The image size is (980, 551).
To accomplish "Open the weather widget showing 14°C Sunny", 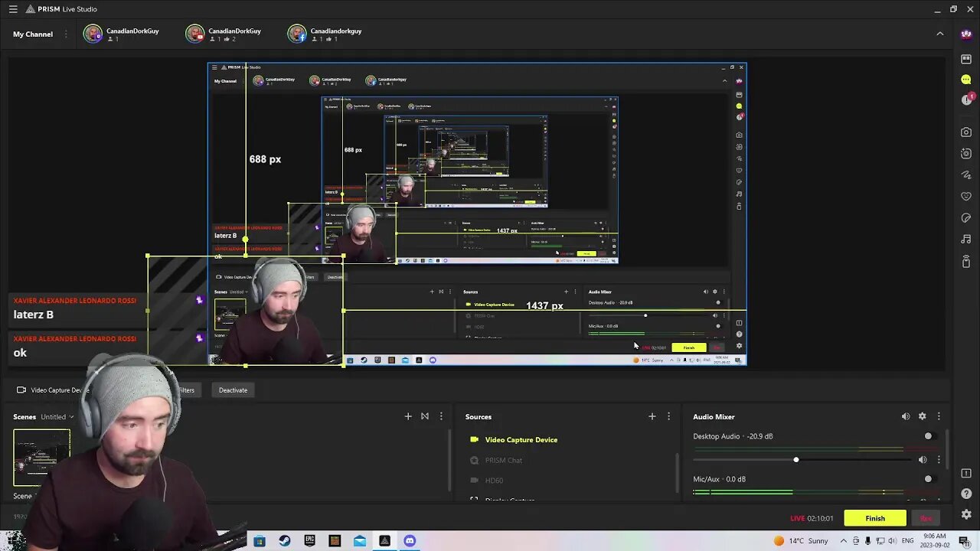I will (801, 541).
